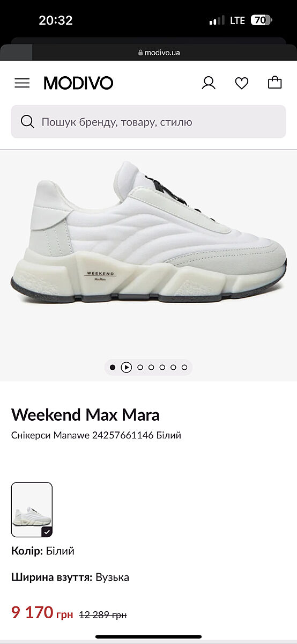
Task: Go to MODIVO home logo
Action: [x=78, y=83]
